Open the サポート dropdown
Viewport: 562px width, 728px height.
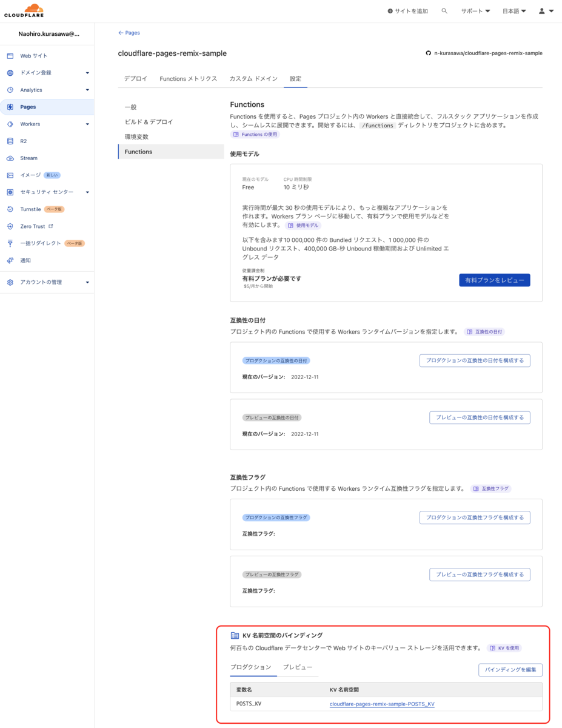pyautogui.click(x=475, y=11)
